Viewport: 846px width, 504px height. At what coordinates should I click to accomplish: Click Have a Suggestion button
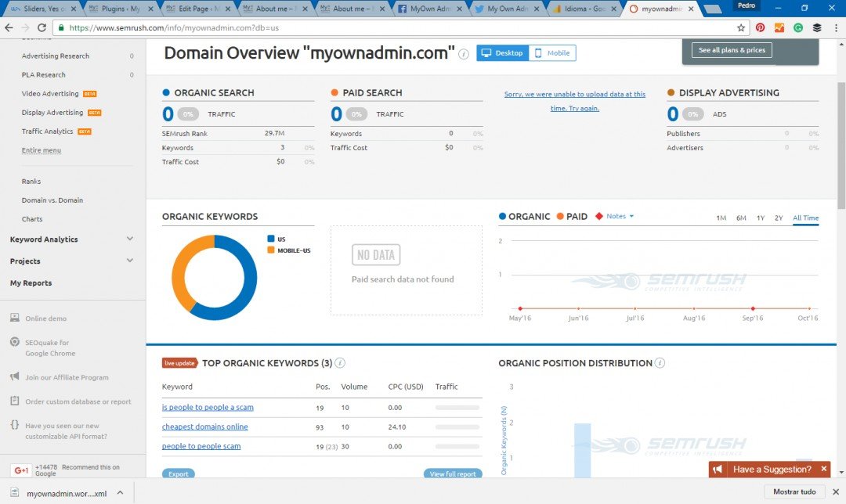pyautogui.click(x=772, y=469)
